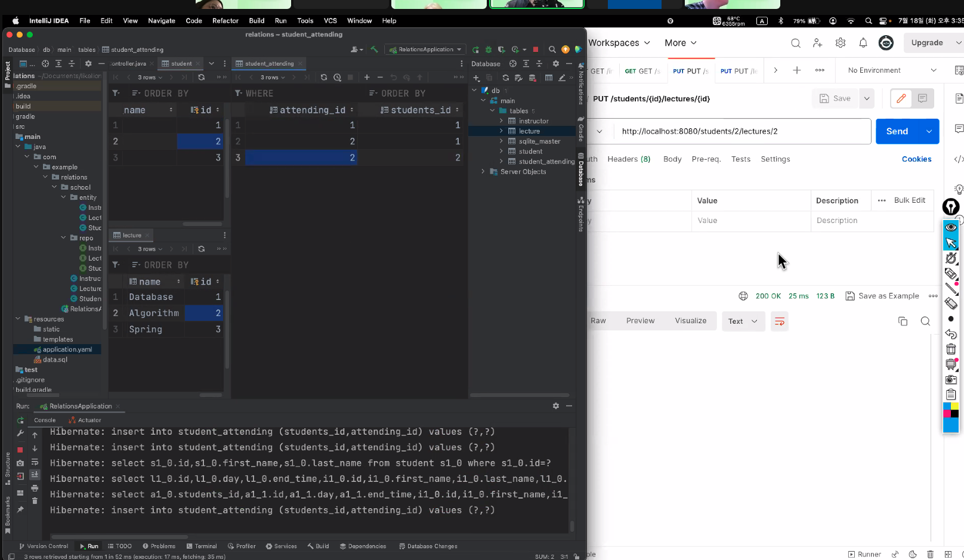
Task: Open Terminal tool window tab
Action: tap(202, 546)
